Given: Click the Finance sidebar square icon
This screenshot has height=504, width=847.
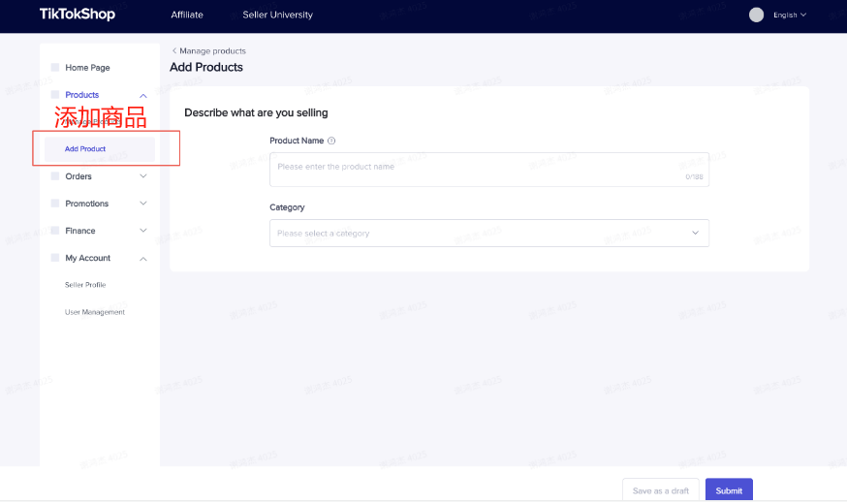Looking at the screenshot, I should tap(55, 231).
